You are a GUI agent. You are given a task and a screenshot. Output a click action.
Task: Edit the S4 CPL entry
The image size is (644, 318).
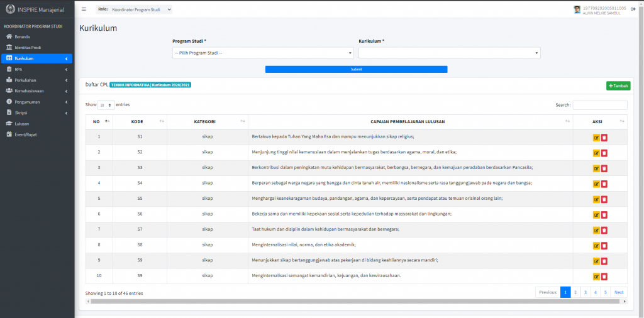click(x=596, y=184)
